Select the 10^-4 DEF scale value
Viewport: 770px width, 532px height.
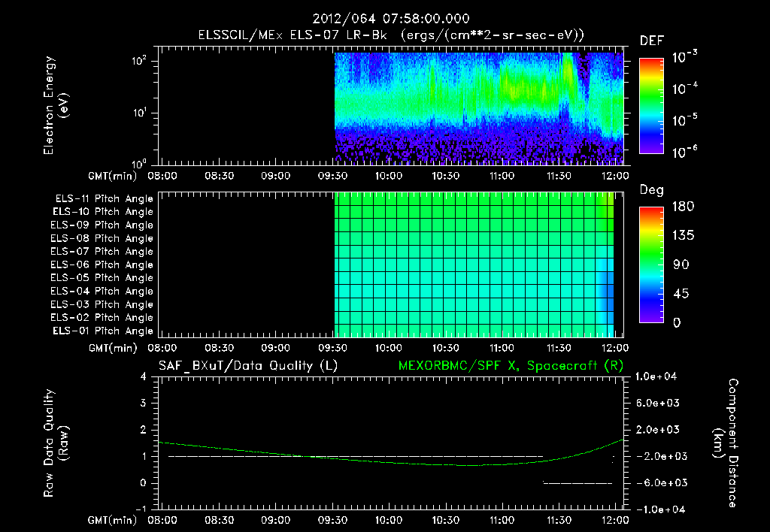click(x=684, y=89)
